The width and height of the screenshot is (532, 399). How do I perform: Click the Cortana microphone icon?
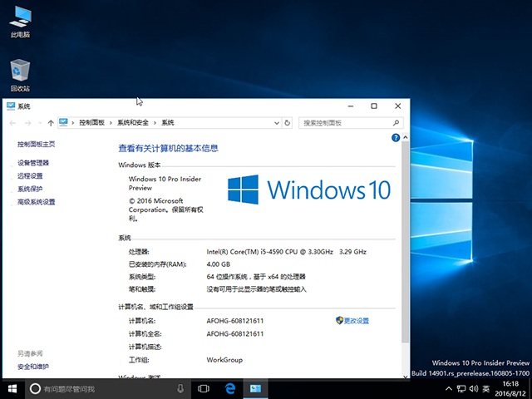pyautogui.click(x=180, y=388)
